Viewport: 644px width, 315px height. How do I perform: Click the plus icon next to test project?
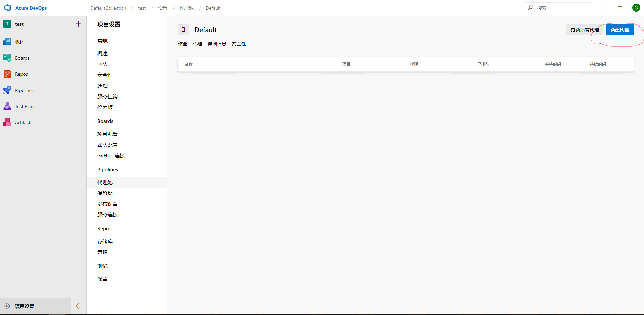(78, 24)
